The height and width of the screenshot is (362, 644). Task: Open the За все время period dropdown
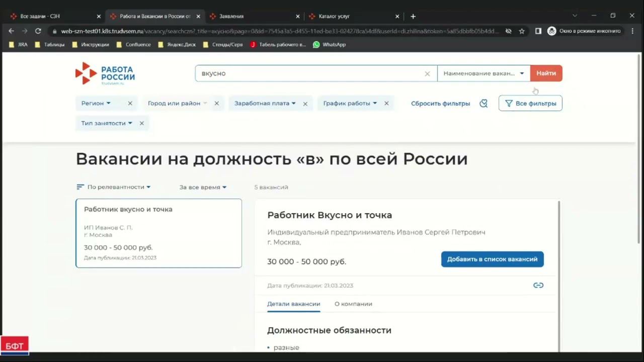pos(203,187)
